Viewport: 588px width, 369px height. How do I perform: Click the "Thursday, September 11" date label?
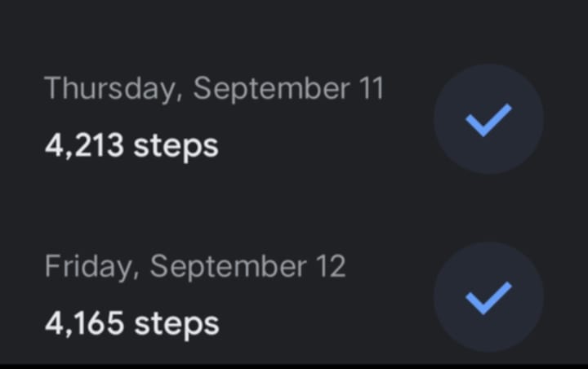pos(214,88)
